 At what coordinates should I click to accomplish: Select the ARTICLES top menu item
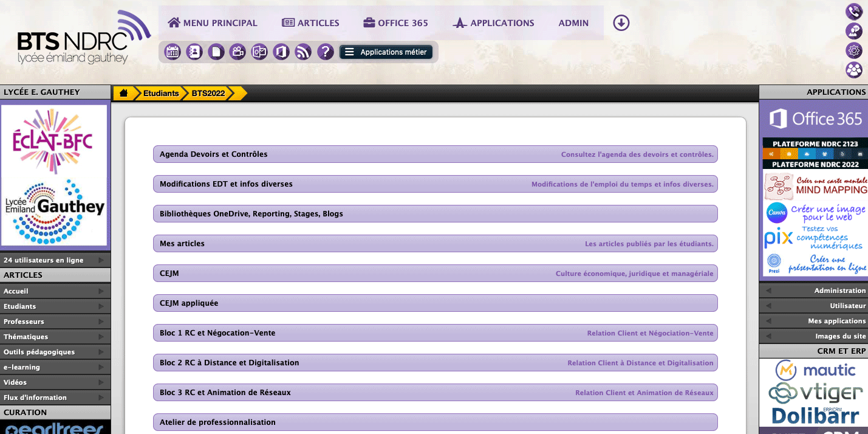[310, 23]
